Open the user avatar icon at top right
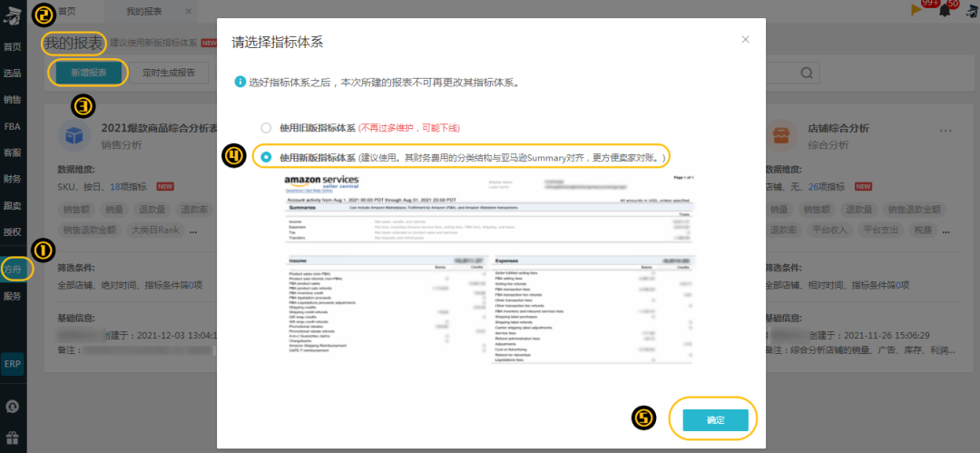 point(974,10)
